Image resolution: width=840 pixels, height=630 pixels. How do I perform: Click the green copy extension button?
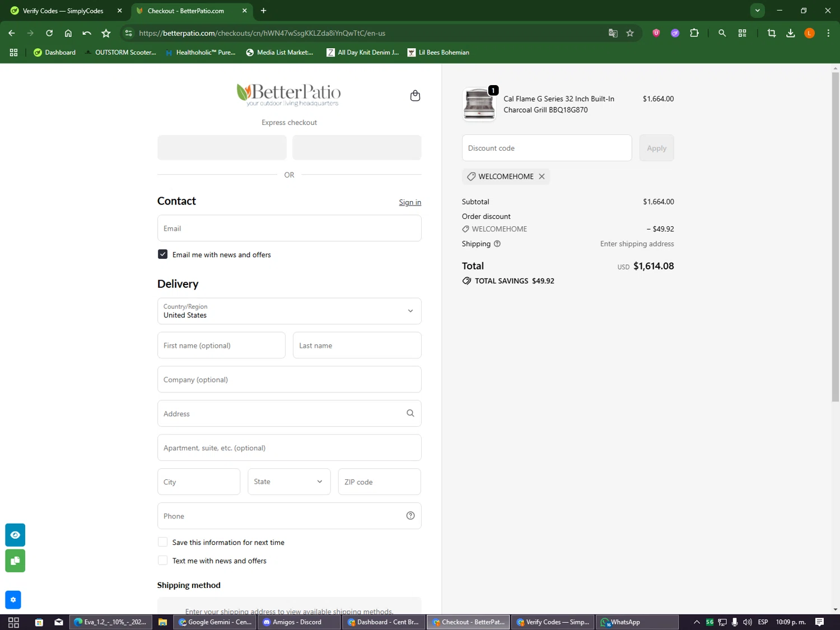pyautogui.click(x=15, y=561)
